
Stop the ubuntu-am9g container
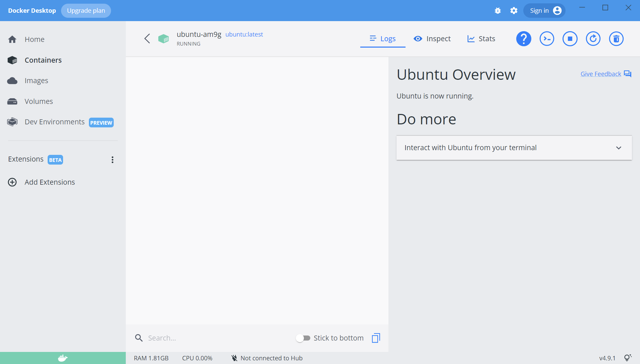[570, 39]
